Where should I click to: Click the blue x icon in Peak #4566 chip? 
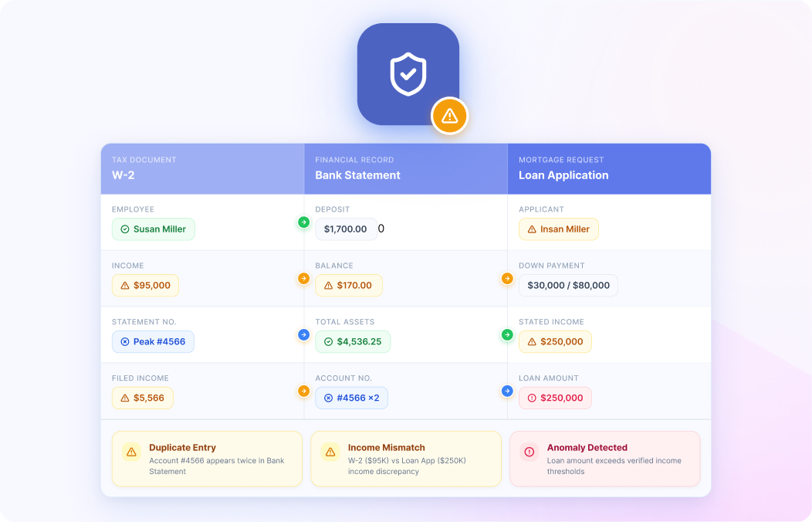coord(125,342)
